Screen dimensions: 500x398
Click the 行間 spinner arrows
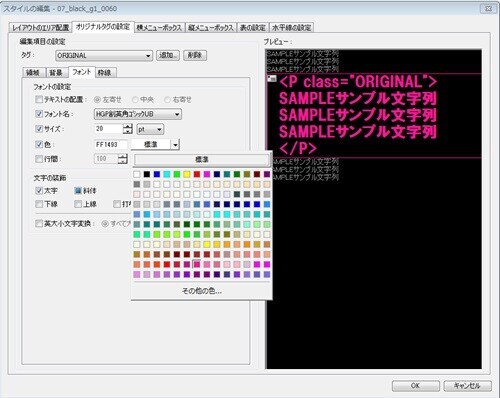123,159
